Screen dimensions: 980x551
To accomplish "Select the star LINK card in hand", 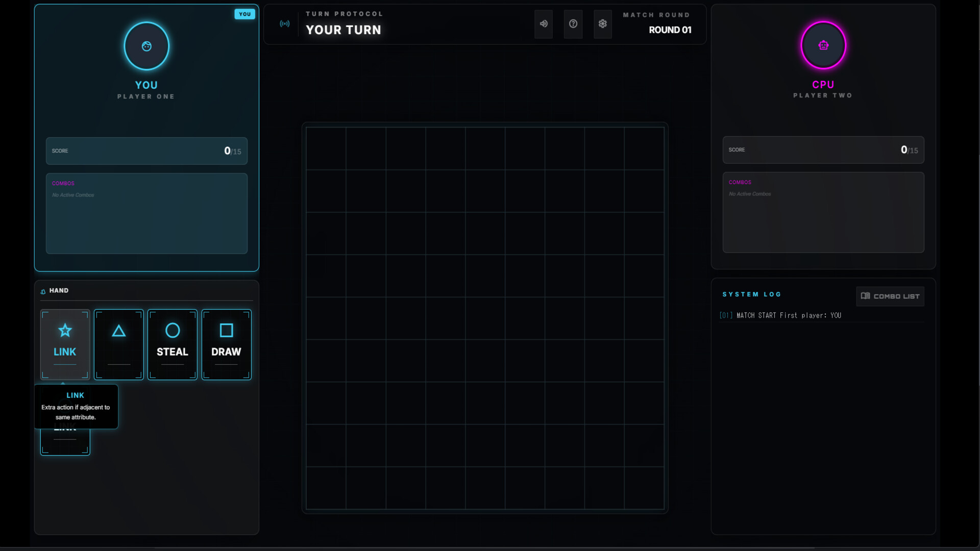I will tap(65, 344).
